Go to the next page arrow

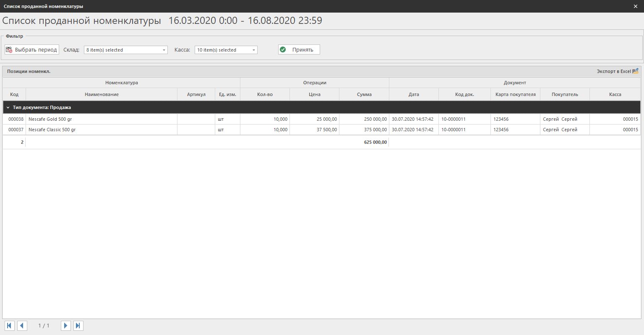pyautogui.click(x=65, y=326)
